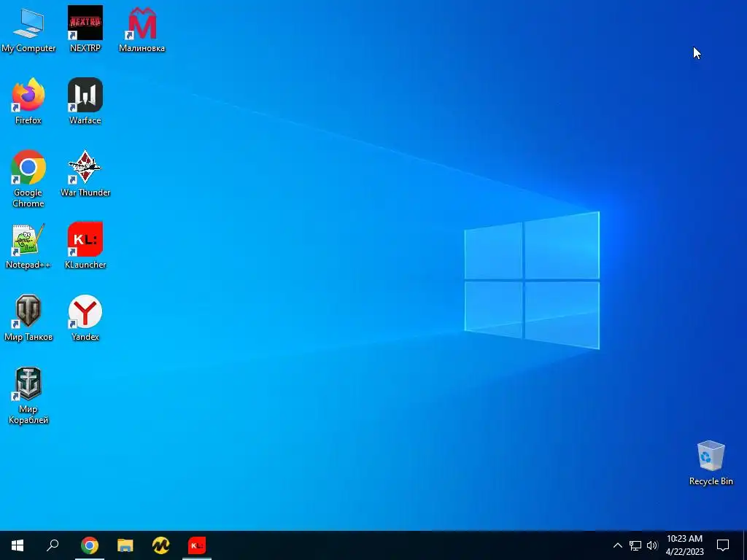Show hidden system tray icons

[617, 545]
